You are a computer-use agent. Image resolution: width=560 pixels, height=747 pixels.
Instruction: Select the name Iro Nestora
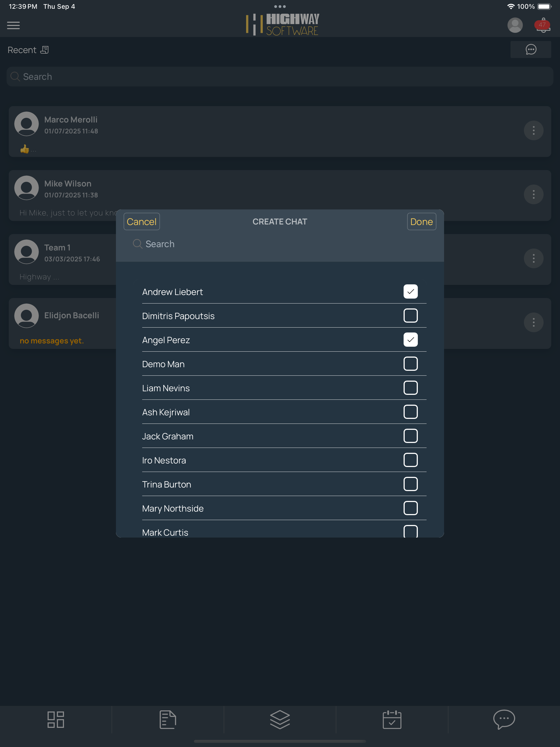[x=164, y=460]
